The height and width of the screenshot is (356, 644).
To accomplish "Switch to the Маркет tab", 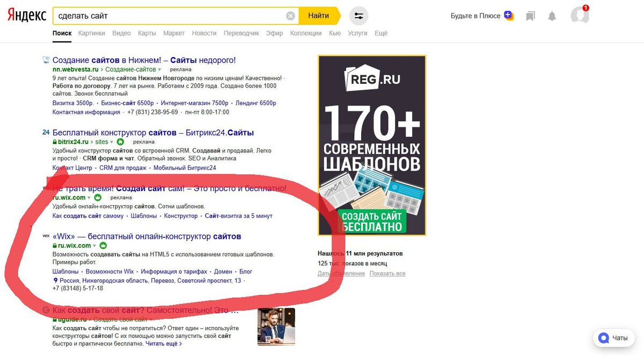I will [x=174, y=33].
